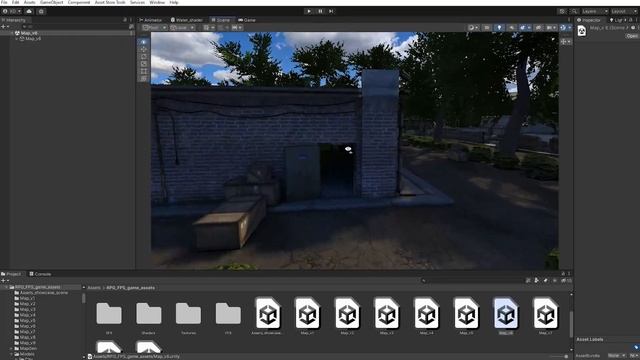Image resolution: width=640 pixels, height=360 pixels.
Task: Click the version control icon next to cloud
Action: 41,11
